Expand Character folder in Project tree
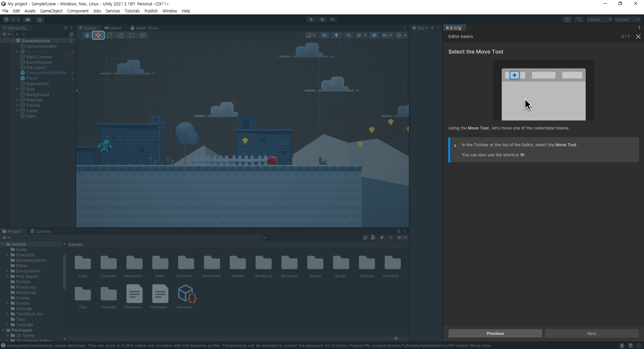644x349 pixels. pyautogui.click(x=8, y=255)
